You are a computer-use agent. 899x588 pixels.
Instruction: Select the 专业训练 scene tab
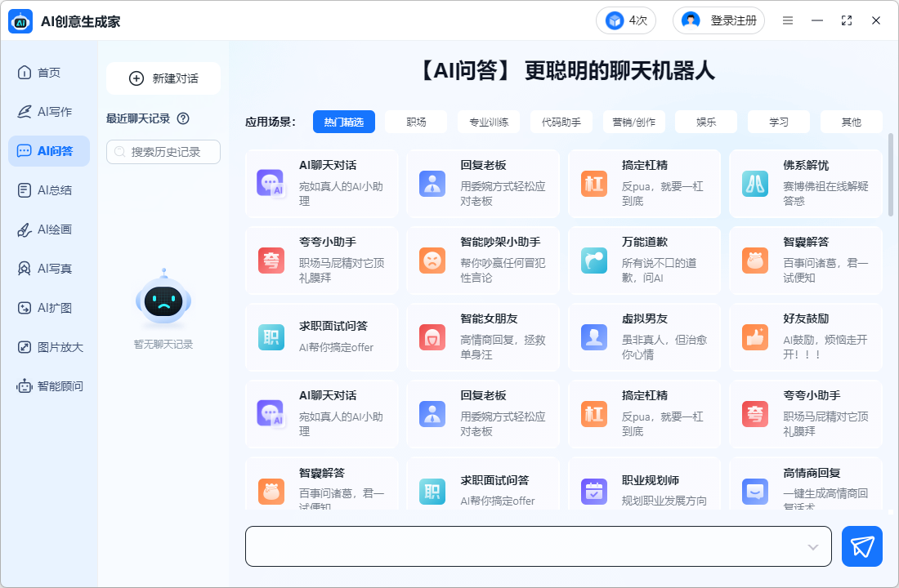(489, 122)
